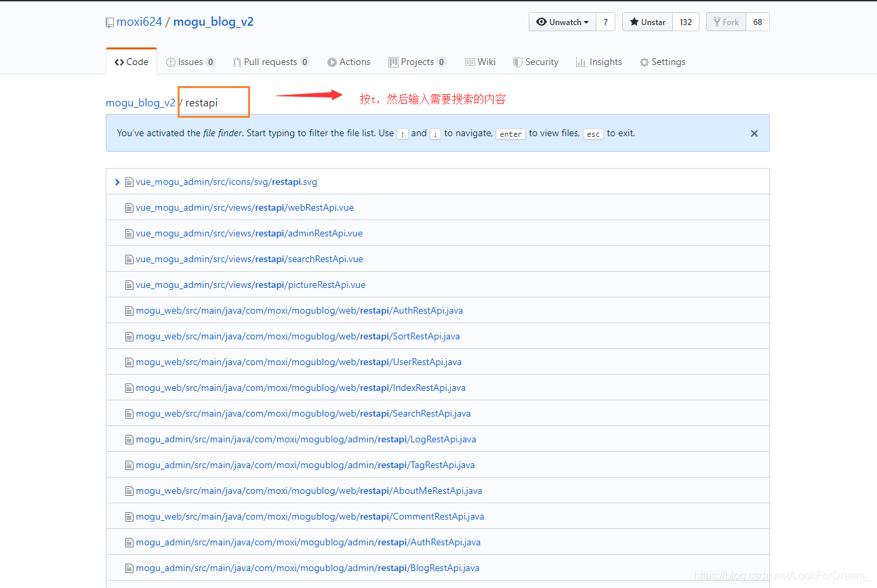Open webRestApi.vue file result
This screenshot has width=877, height=588.
pyautogui.click(x=245, y=207)
